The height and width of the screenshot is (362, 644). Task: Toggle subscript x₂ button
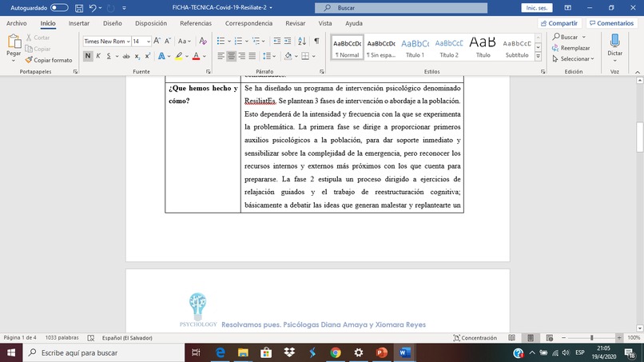coord(137,56)
